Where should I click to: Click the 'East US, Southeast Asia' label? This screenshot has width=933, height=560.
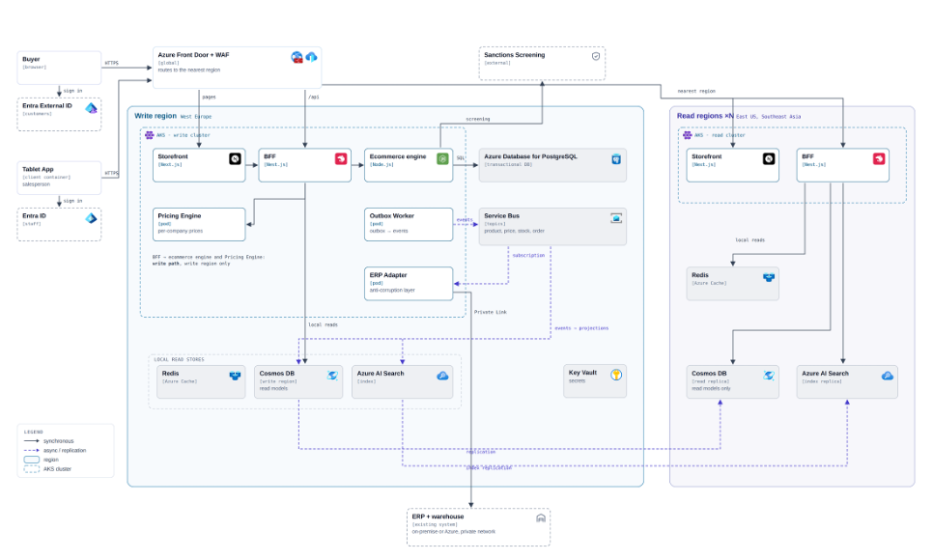tap(768, 117)
